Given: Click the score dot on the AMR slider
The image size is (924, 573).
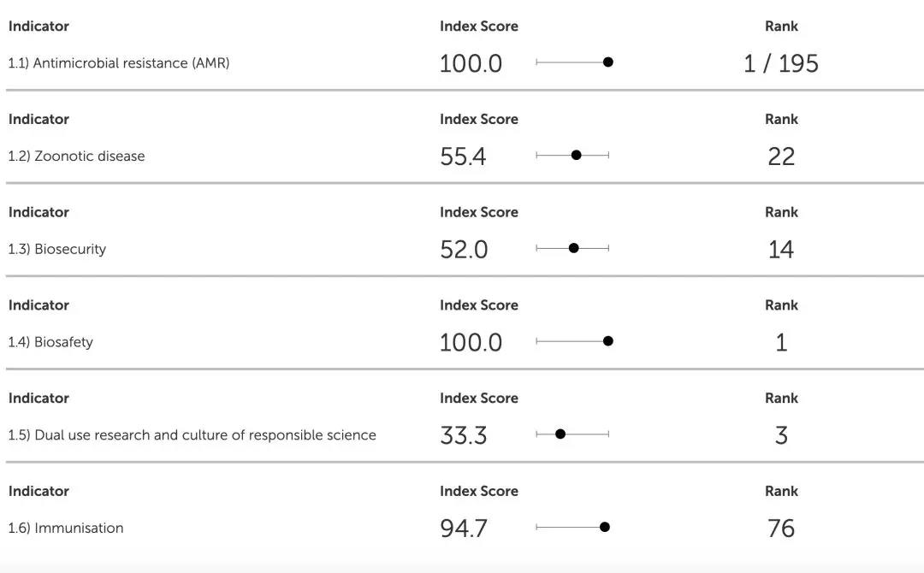Looking at the screenshot, I should pos(608,62).
